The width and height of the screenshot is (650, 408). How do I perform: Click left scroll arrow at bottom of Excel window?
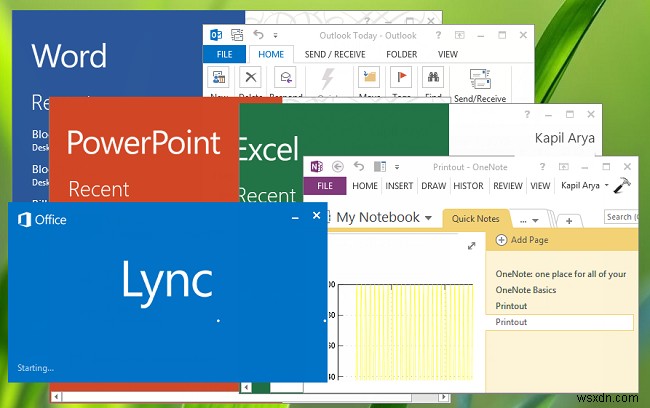click(246, 387)
